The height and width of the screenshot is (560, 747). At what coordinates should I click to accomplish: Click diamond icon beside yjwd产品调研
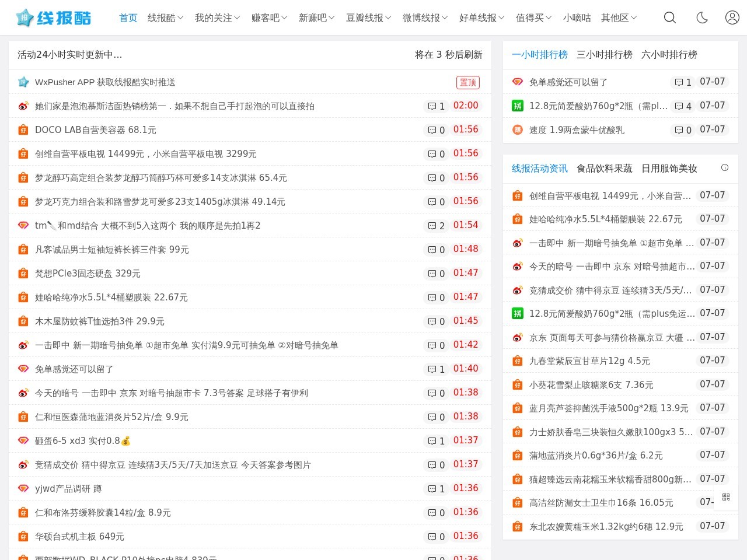[23, 489]
